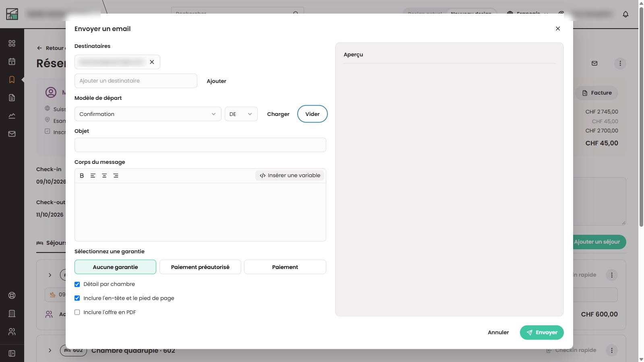Close the Envoyer un email dialog
The width and height of the screenshot is (644, 362).
[558, 29]
